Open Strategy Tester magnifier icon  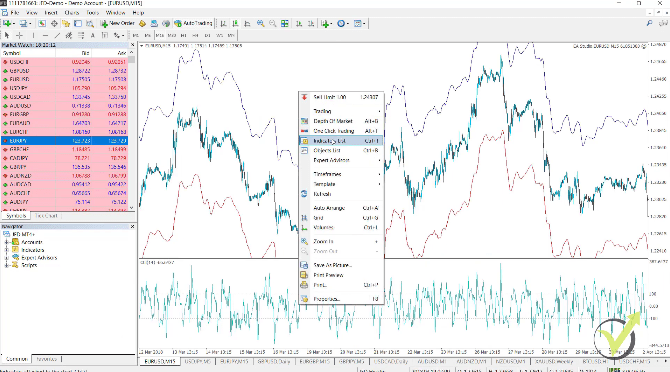click(x=90, y=23)
